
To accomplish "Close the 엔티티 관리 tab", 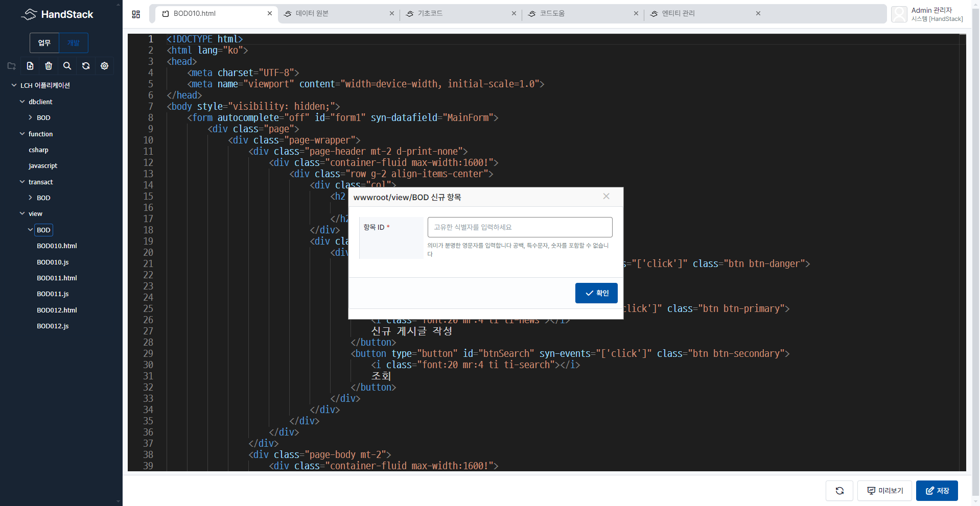I will tap(758, 13).
